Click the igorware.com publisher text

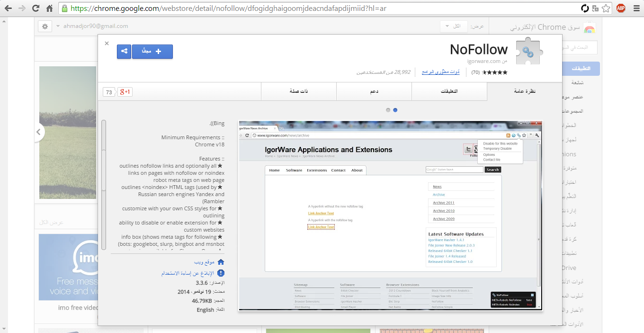pyautogui.click(x=484, y=61)
